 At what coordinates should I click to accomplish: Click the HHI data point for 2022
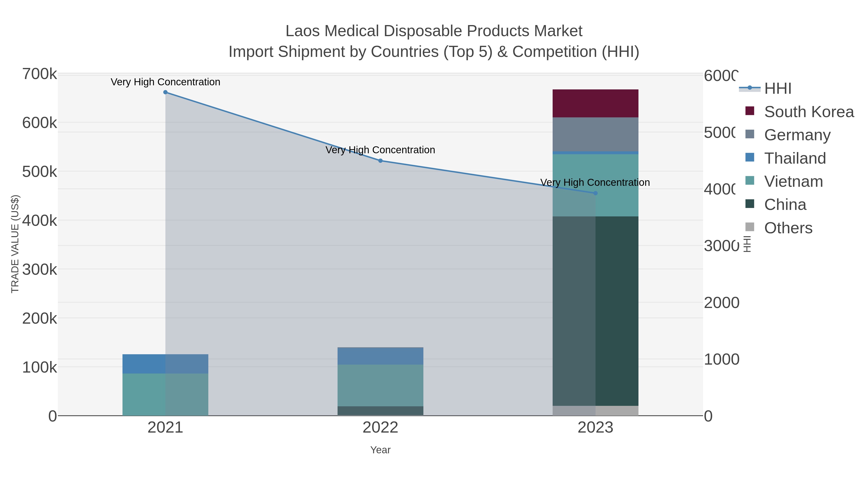tap(380, 161)
